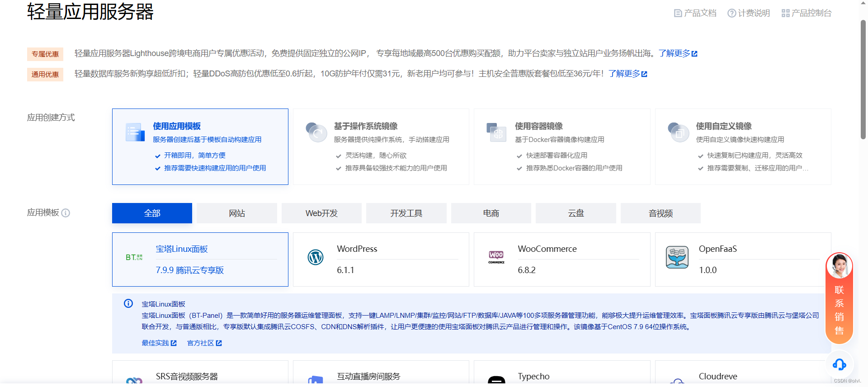This screenshot has width=868, height=387.
Task: Select the WooCommerce 6.8.2 template
Action: point(562,260)
